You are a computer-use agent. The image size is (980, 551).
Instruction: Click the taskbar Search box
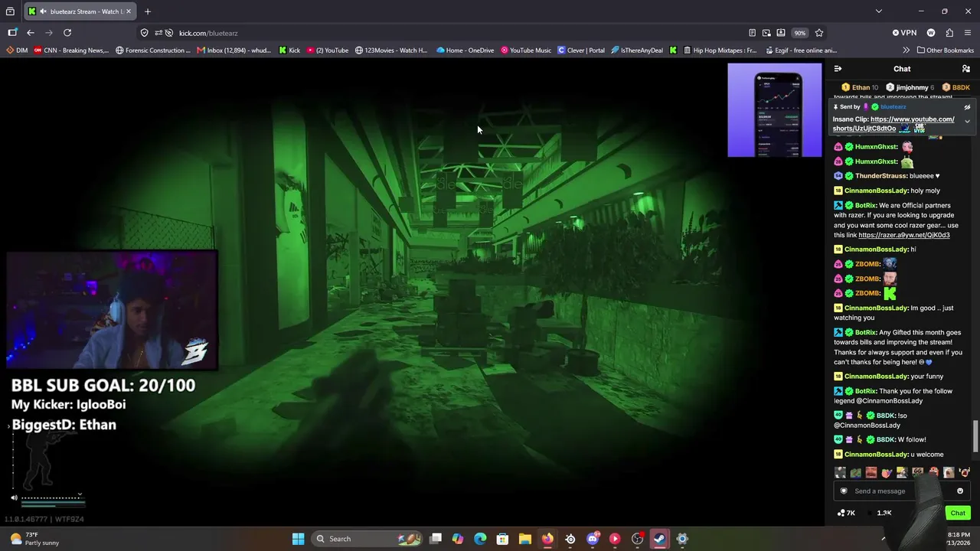point(368,539)
